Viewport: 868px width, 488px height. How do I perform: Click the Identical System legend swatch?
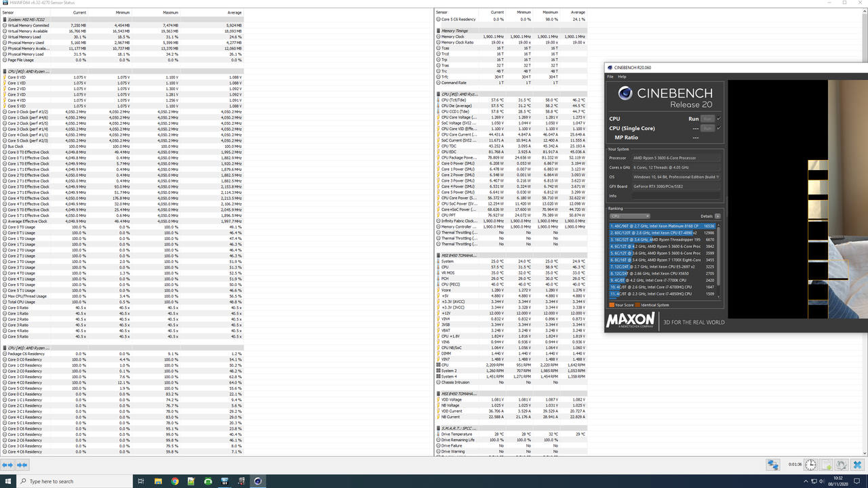[637, 305]
